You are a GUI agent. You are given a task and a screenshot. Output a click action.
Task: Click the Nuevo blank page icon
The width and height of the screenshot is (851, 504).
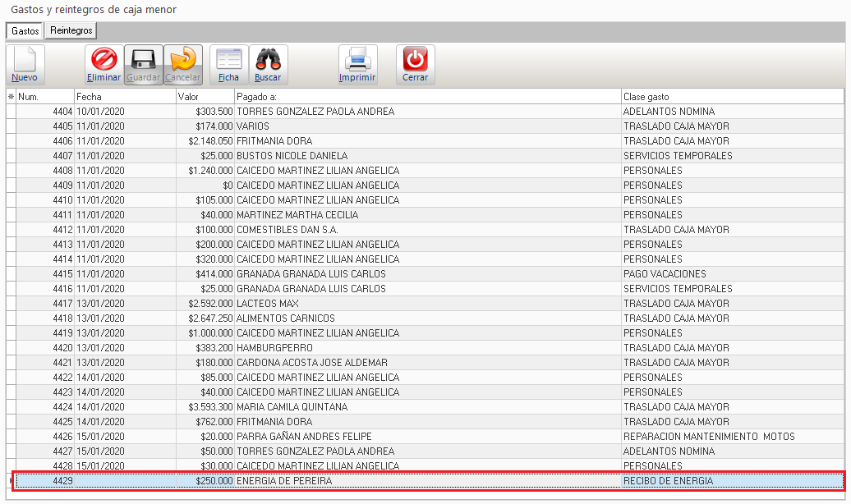tap(25, 64)
